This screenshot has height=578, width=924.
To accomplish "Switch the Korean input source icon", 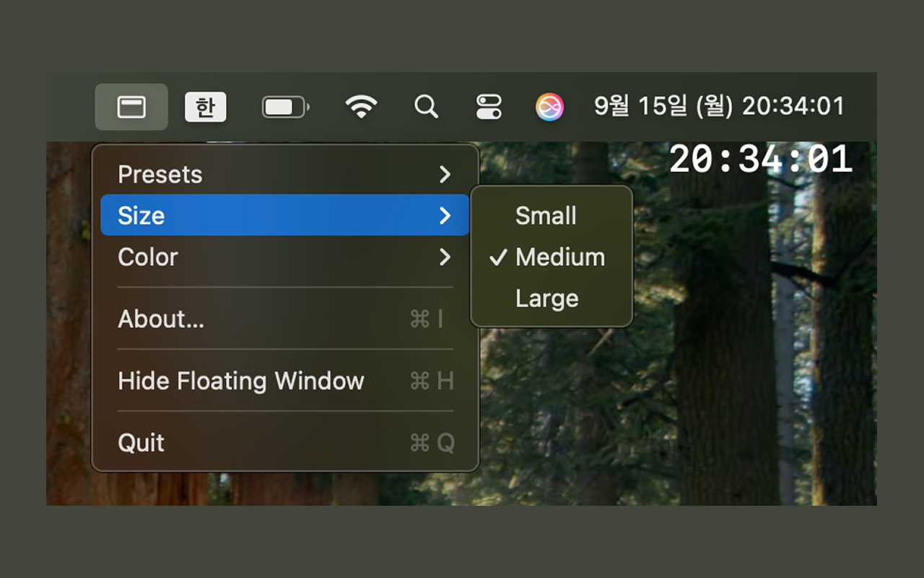I will pos(206,107).
